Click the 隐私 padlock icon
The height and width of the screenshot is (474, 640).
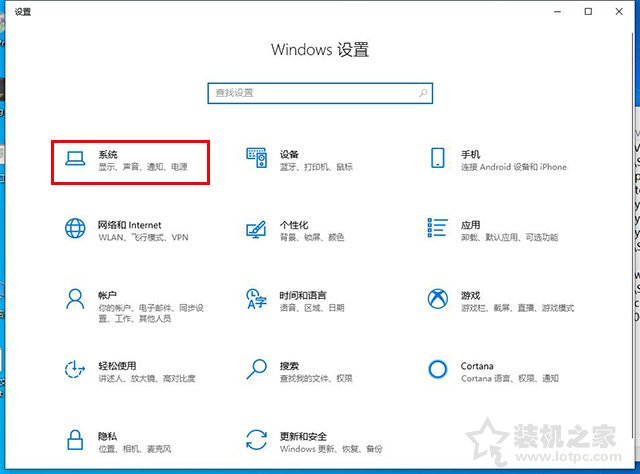pyautogui.click(x=75, y=440)
